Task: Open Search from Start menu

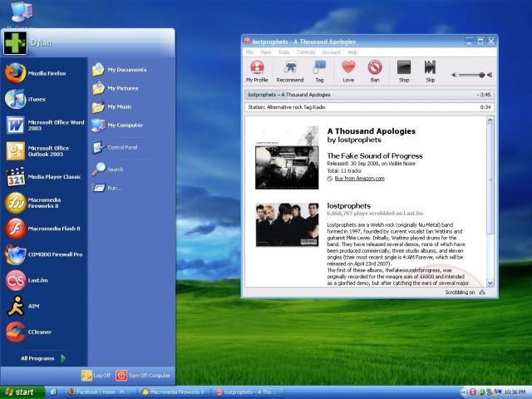Action: [108, 170]
